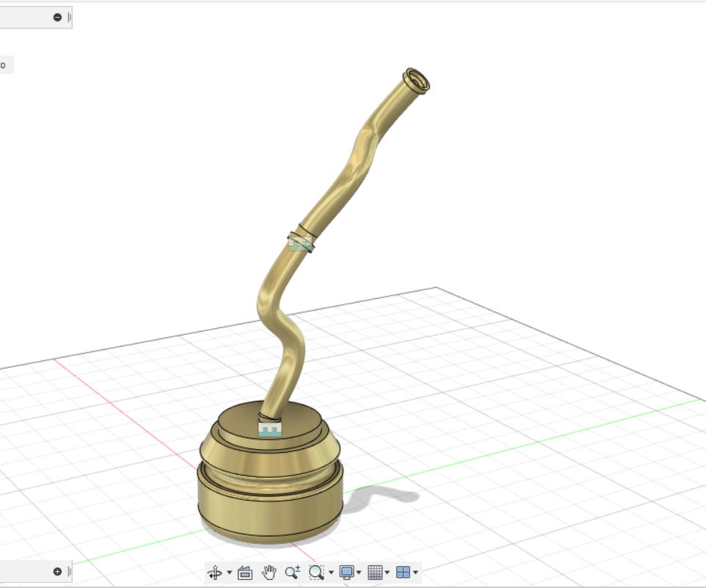
Task: Expand the Viewports dropdown arrow
Action: (415, 573)
